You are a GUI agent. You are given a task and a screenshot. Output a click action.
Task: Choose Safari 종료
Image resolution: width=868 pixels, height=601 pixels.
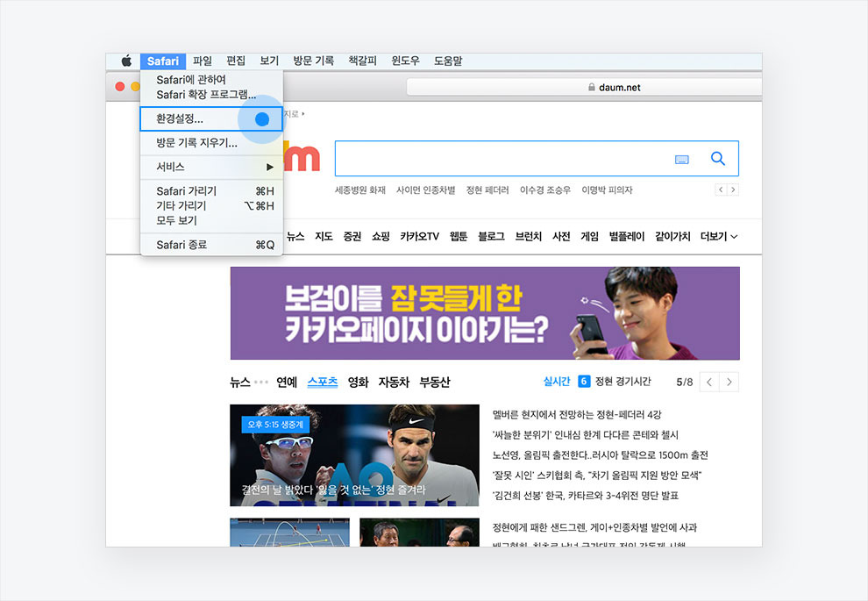click(x=211, y=245)
